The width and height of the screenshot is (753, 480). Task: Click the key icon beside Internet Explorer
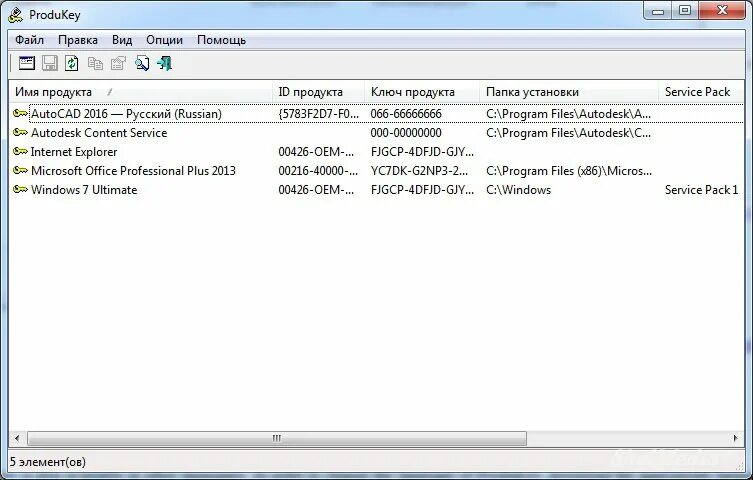tap(20, 152)
